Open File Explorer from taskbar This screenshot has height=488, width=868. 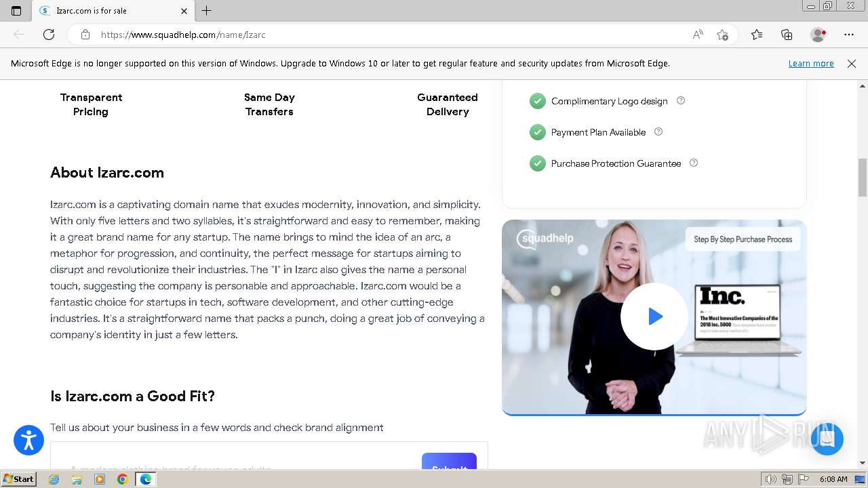click(x=77, y=479)
